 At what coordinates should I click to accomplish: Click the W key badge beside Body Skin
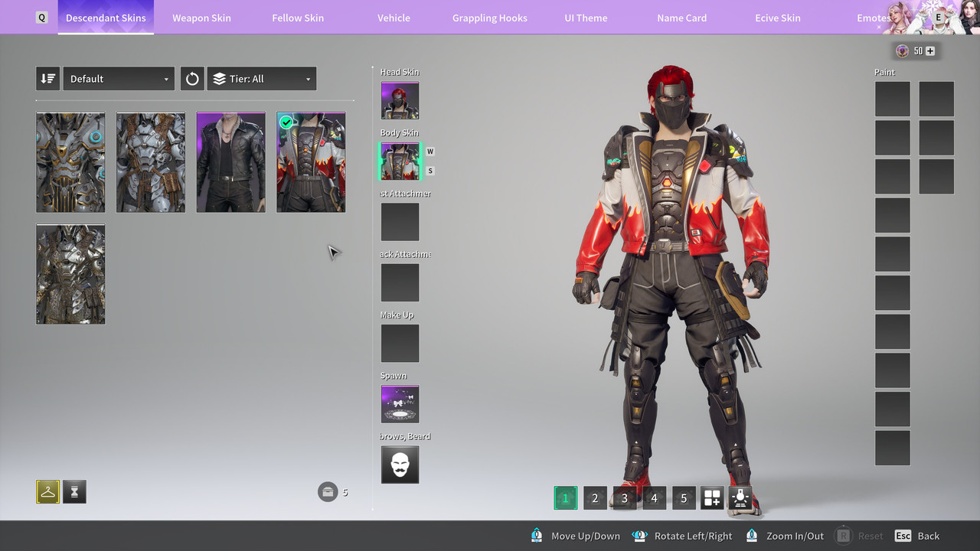pos(430,152)
